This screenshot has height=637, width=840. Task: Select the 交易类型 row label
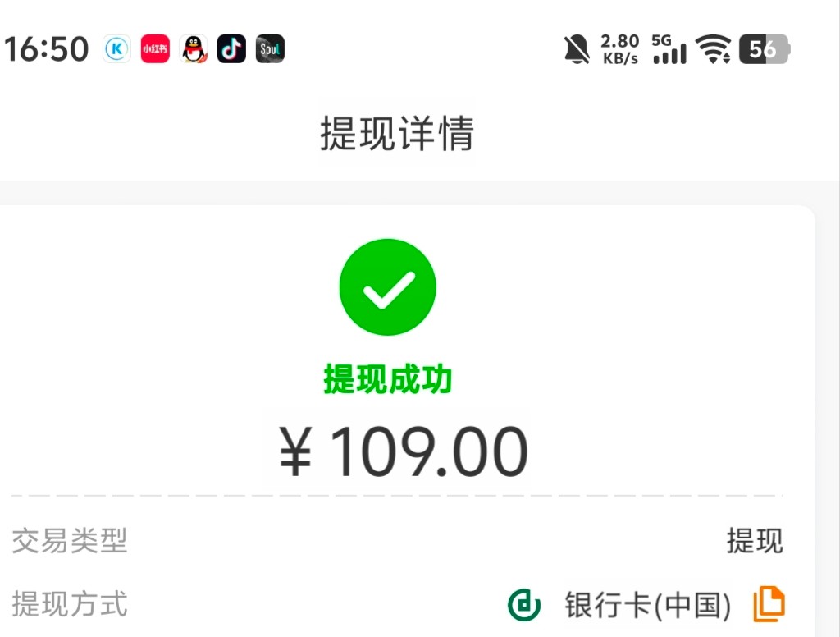coord(70,540)
